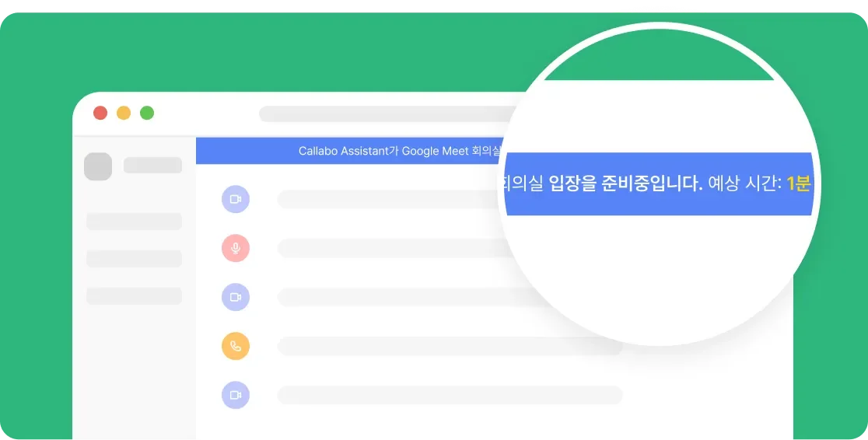Open the recording row beside the phone icon
The height and width of the screenshot is (440, 868).
pos(450,346)
